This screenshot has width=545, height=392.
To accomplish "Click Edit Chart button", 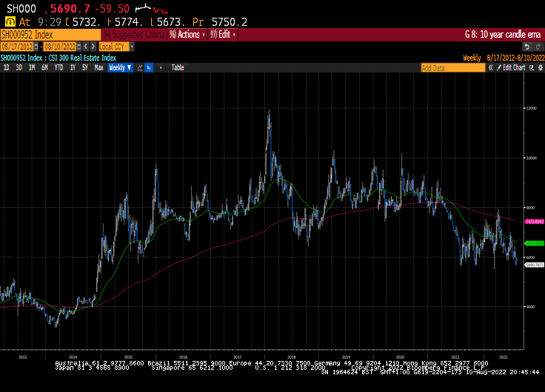I will (x=511, y=68).
